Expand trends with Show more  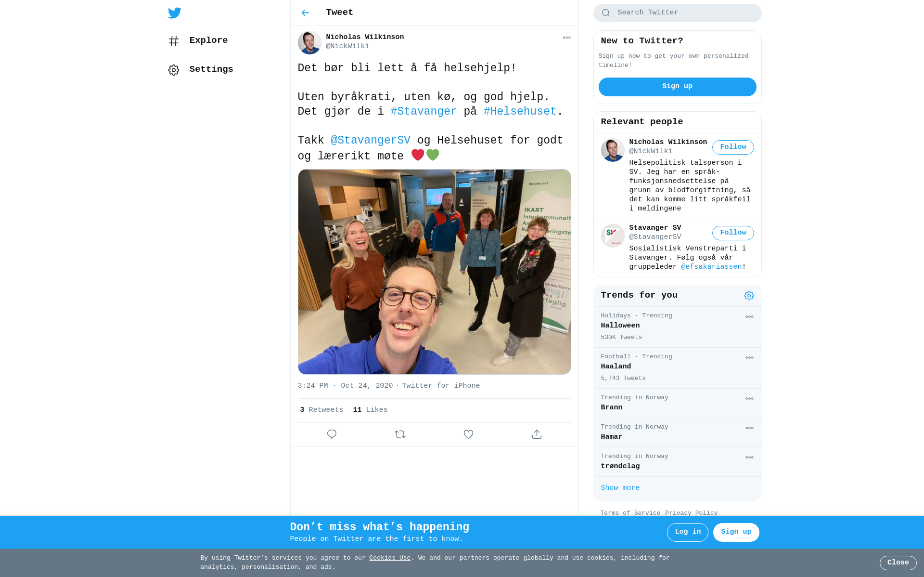[620, 488]
